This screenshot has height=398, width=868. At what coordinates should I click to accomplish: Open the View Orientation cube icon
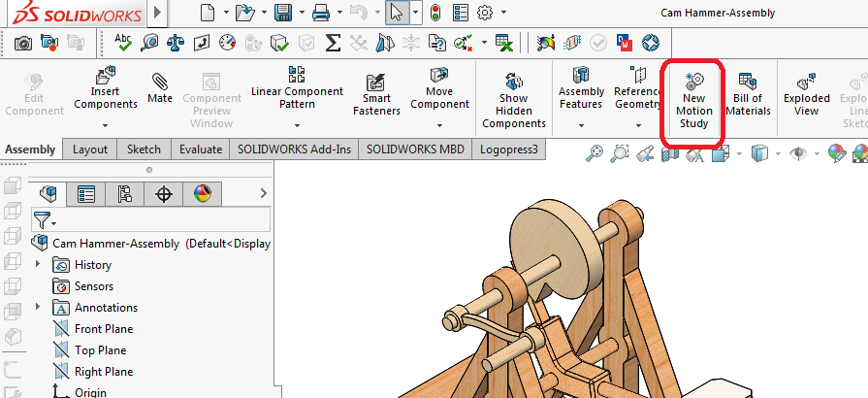click(721, 153)
